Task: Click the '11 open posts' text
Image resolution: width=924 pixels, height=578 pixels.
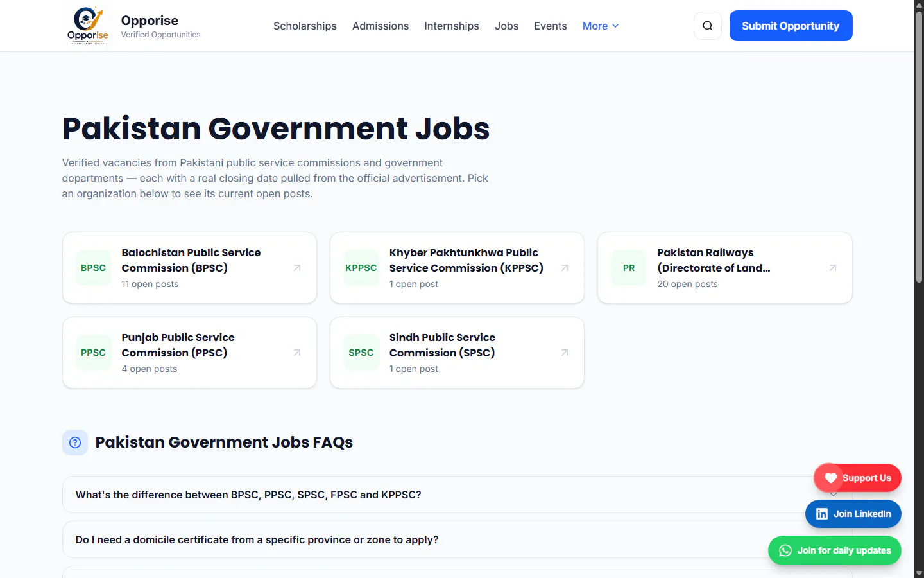Action: coord(150,284)
